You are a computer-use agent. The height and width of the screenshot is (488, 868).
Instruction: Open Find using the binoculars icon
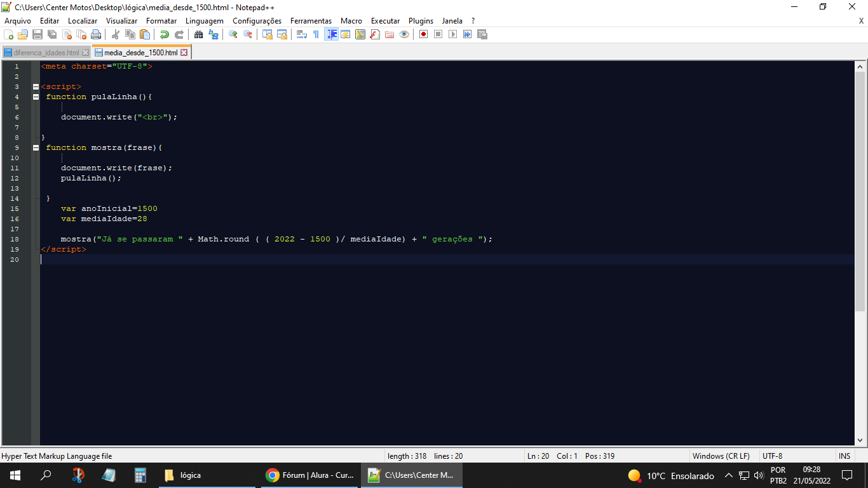(x=198, y=34)
